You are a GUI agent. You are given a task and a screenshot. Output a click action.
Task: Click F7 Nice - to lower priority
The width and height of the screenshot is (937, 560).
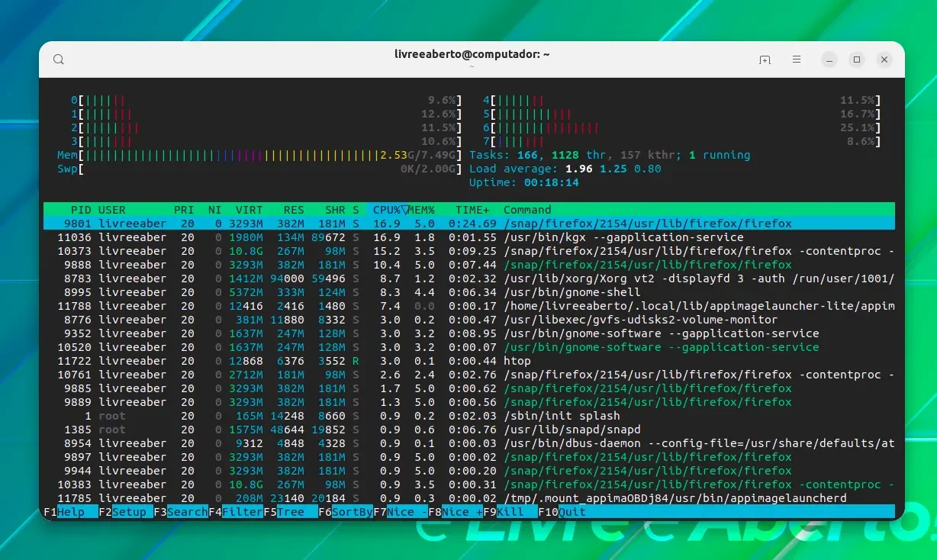point(401,512)
